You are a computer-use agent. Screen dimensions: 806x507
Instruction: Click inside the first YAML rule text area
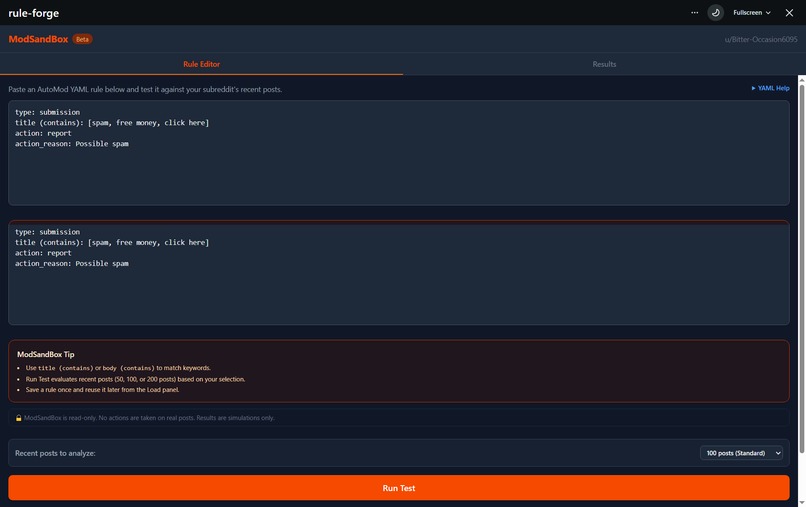(x=398, y=153)
